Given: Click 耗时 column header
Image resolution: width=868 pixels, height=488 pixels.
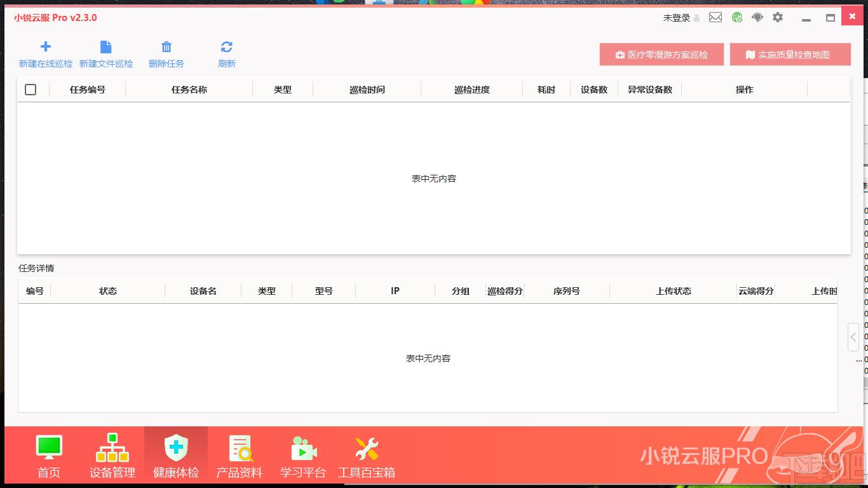Looking at the screenshot, I should [546, 90].
